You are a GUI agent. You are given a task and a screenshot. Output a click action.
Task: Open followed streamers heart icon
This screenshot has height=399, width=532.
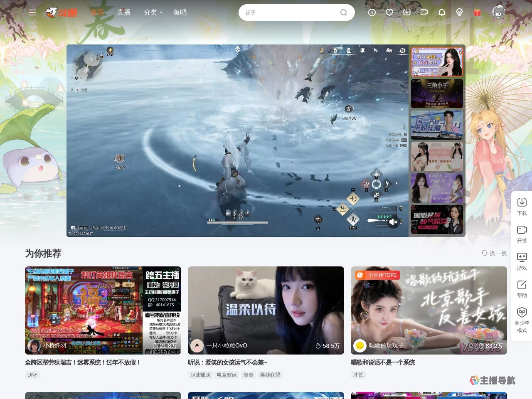coord(389,12)
